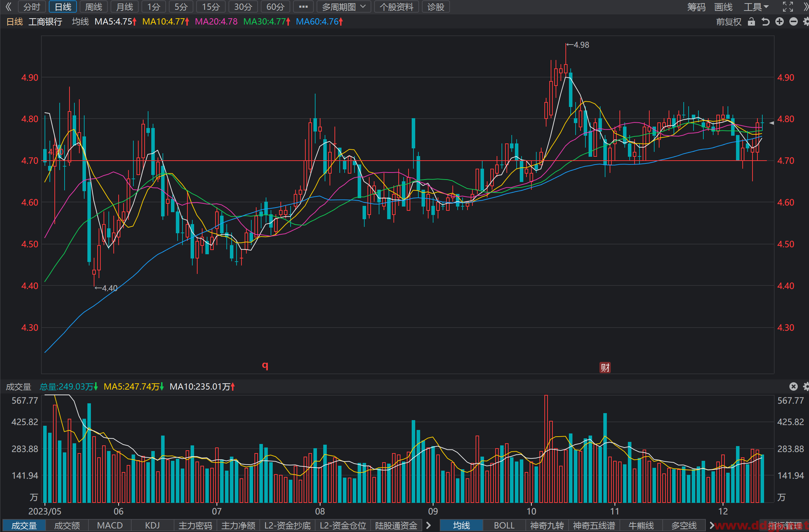
Task: Click MA60:4.76 blue average label
Action: (319, 22)
